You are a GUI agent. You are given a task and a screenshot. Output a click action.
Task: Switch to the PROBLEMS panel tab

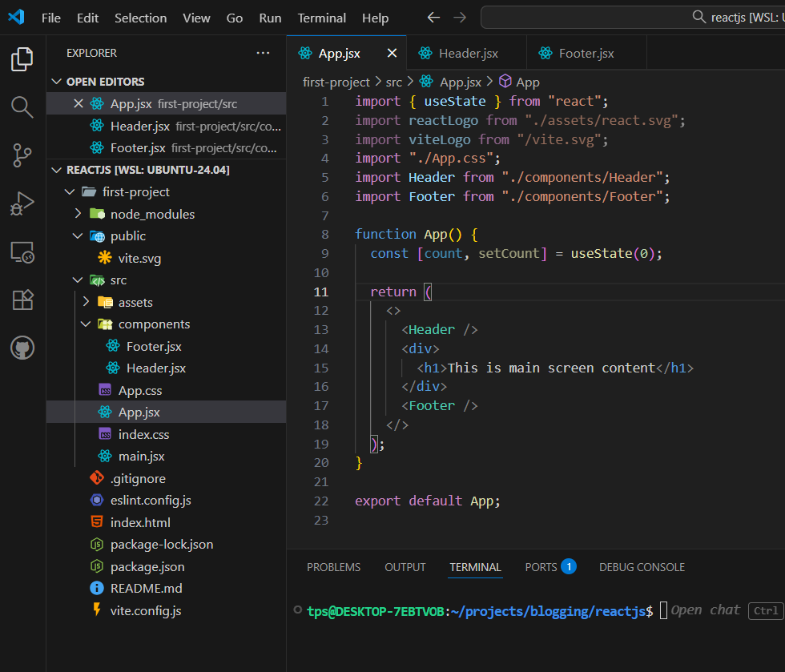point(333,567)
